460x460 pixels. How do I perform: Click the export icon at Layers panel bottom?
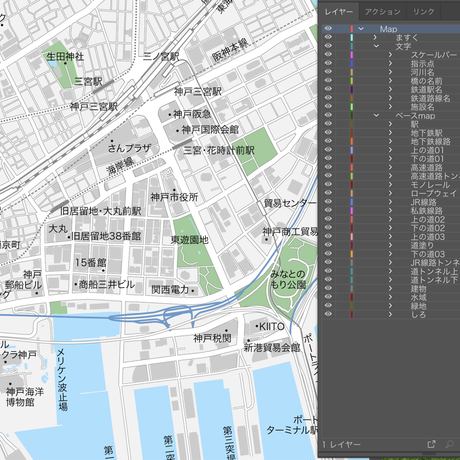click(x=431, y=444)
